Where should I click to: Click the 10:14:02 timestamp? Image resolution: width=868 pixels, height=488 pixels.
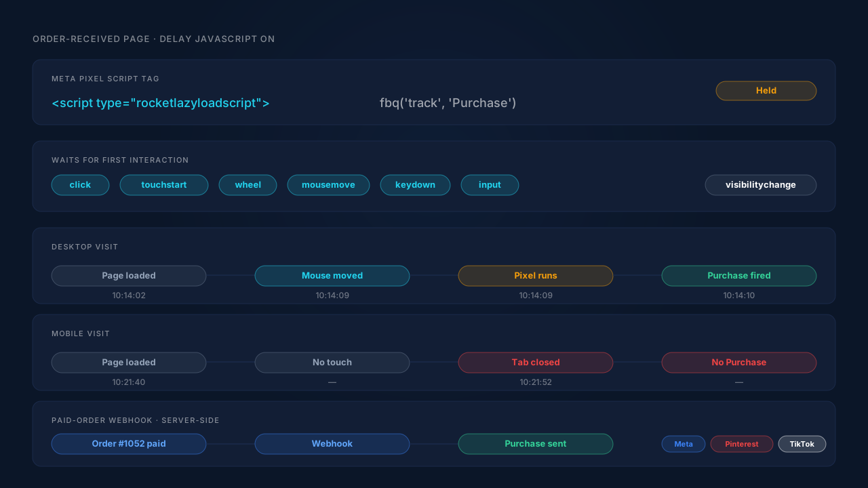129,296
